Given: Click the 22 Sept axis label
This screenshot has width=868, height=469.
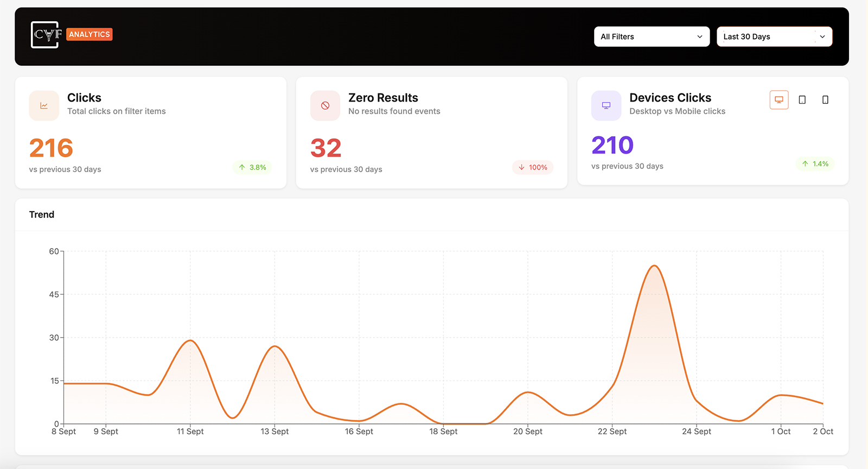Looking at the screenshot, I should 612,432.
